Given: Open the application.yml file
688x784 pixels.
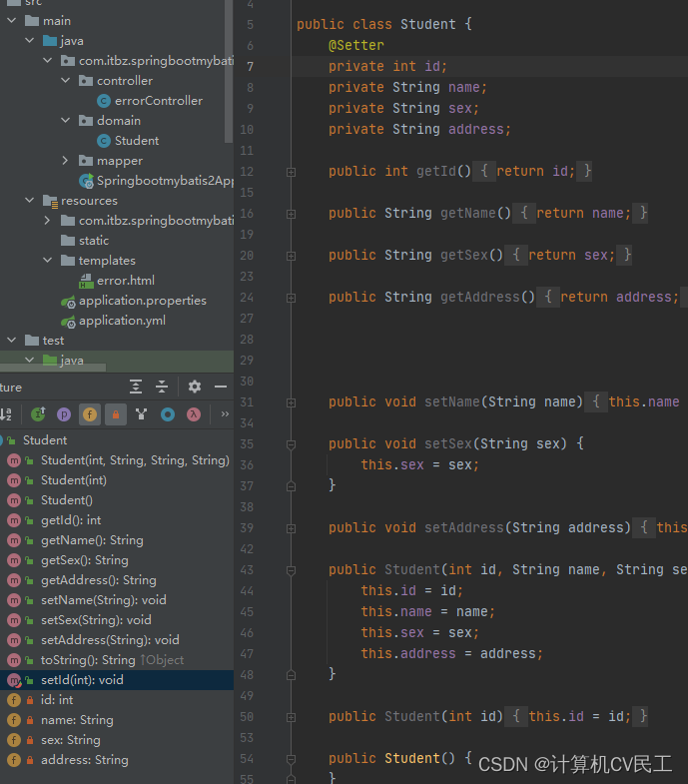Looking at the screenshot, I should 122,321.
